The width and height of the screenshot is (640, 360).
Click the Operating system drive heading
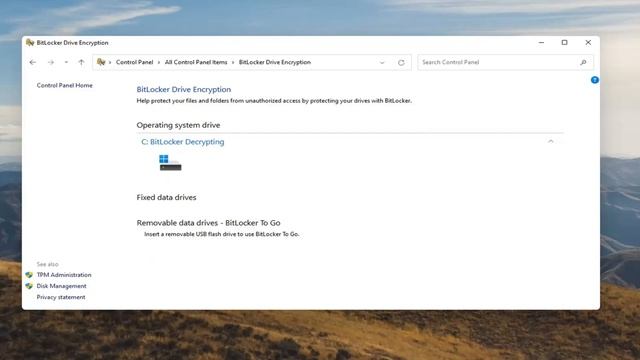pos(178,125)
